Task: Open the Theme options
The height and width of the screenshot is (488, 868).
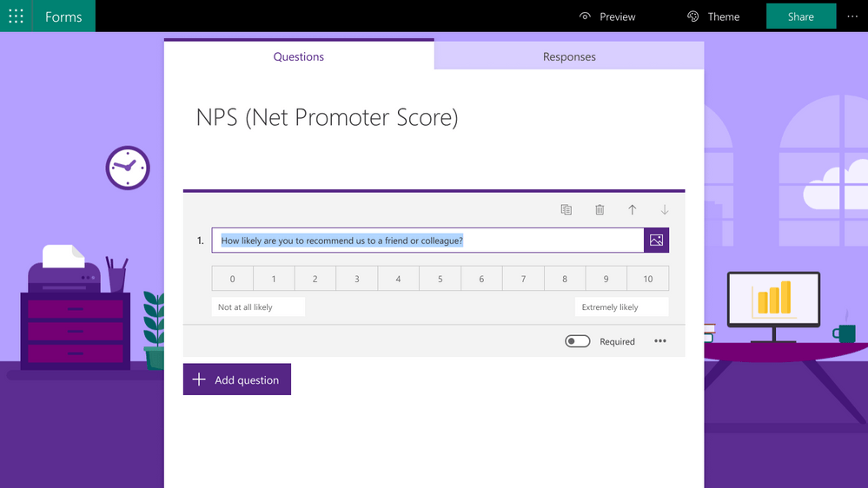Action: (713, 16)
